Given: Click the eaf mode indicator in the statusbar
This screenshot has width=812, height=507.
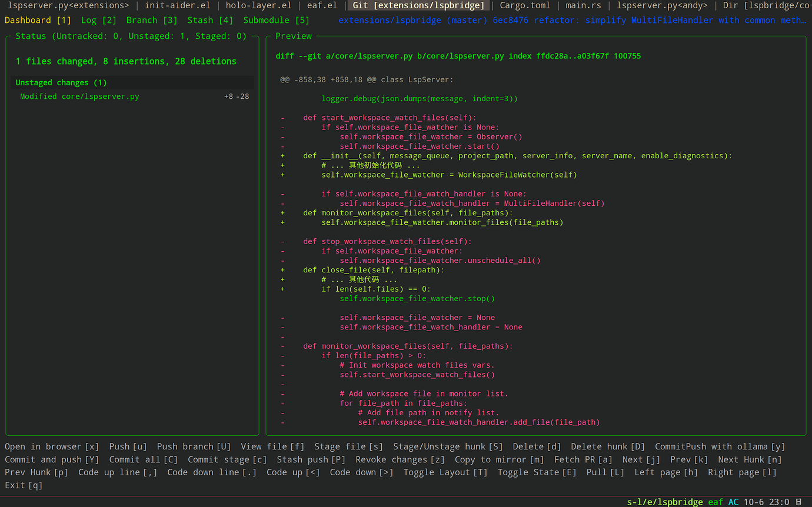Looking at the screenshot, I should tap(716, 502).
